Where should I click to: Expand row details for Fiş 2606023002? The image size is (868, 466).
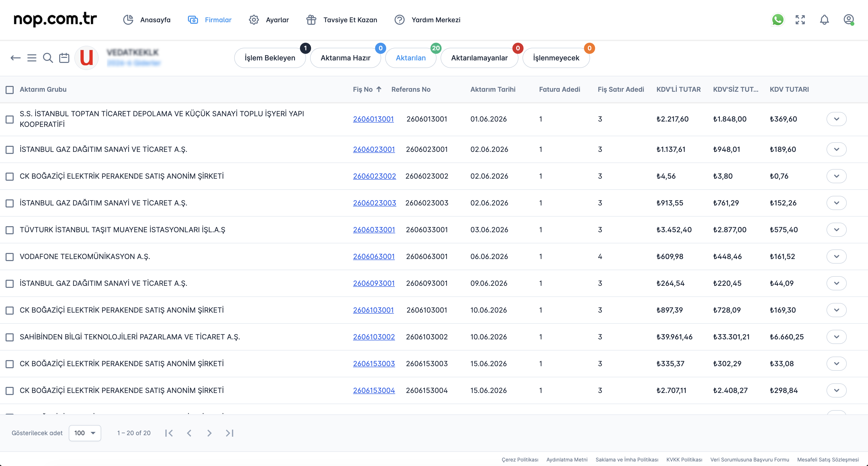click(836, 176)
